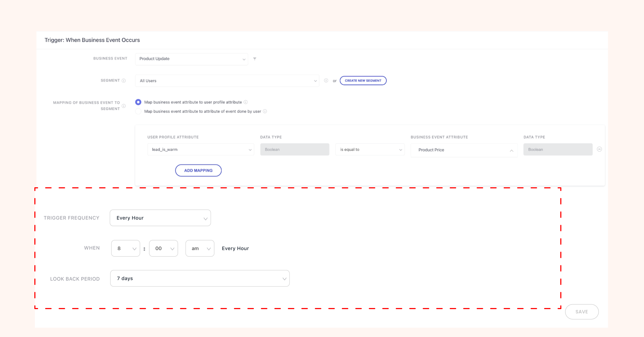The image size is (644, 337).
Task: Select map to attribute of event done by user
Action: (138, 111)
